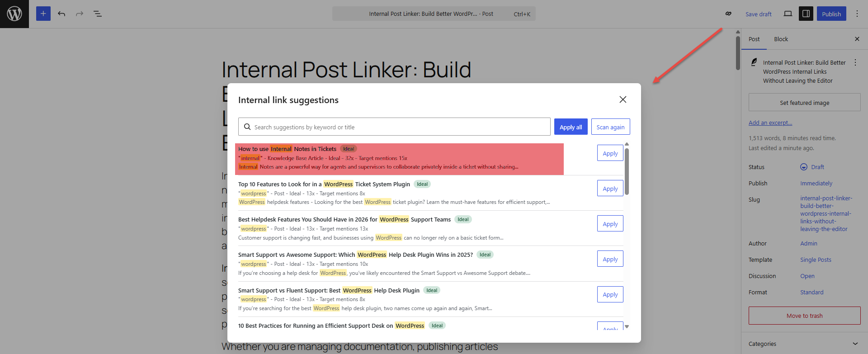The width and height of the screenshot is (868, 354).
Task: Open the Discussion setting showing Open
Action: (807, 276)
